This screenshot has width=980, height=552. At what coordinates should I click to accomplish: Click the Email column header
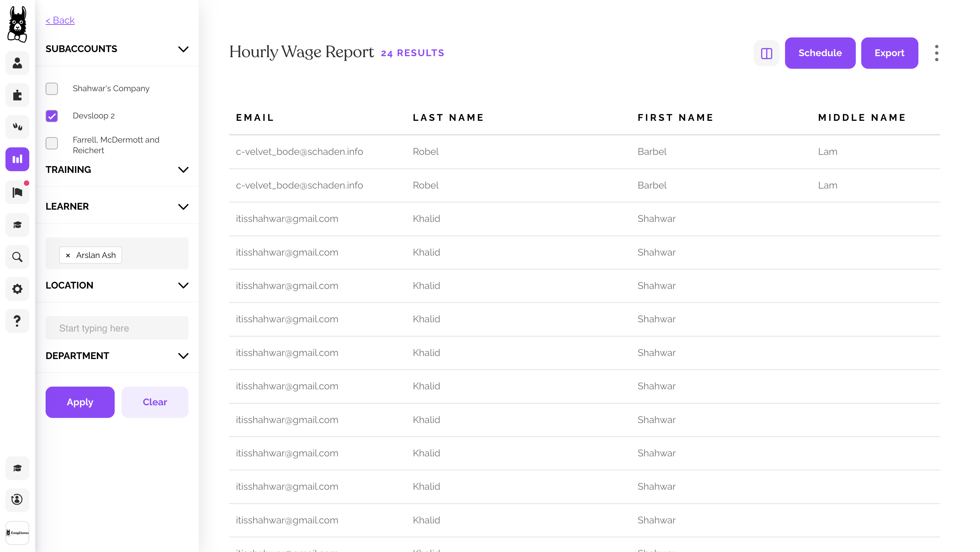tap(255, 117)
